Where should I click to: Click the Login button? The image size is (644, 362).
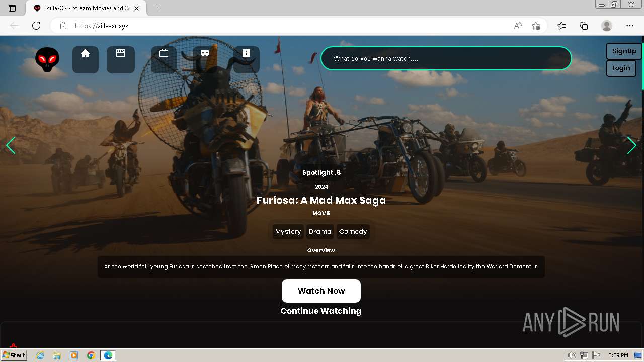pyautogui.click(x=621, y=68)
